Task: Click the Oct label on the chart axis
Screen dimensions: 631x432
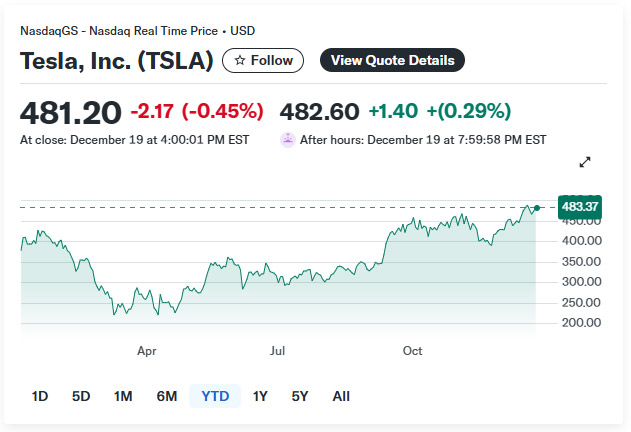Action: point(412,351)
